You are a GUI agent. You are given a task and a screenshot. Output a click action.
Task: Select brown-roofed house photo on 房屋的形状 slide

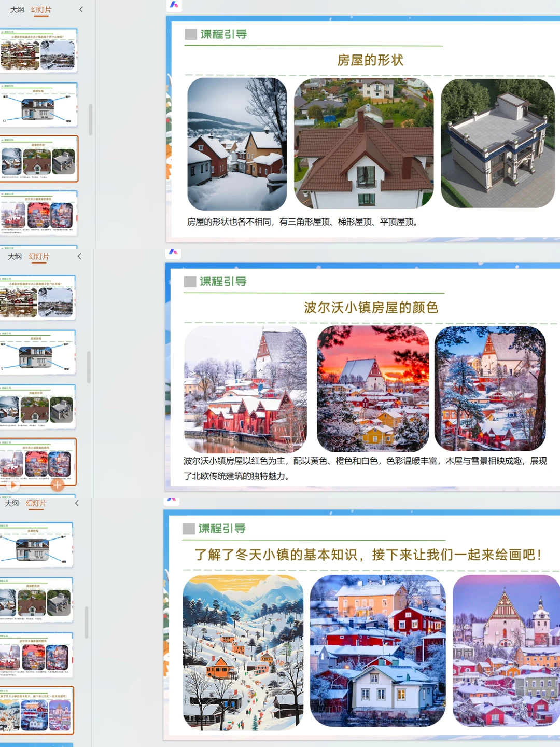[364, 143]
